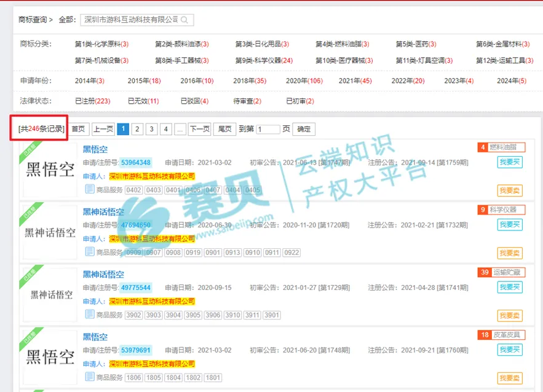
Task: Click the 黑神话悟空 trademark image for 47694650
Action: click(50, 232)
